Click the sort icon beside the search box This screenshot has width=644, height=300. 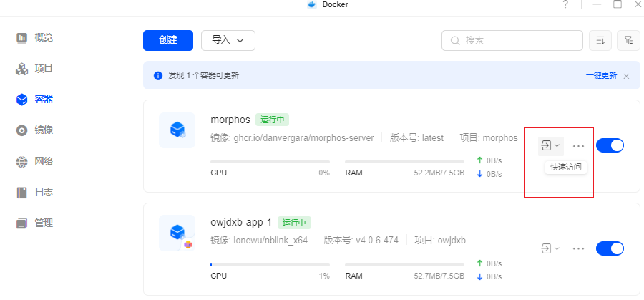click(600, 40)
